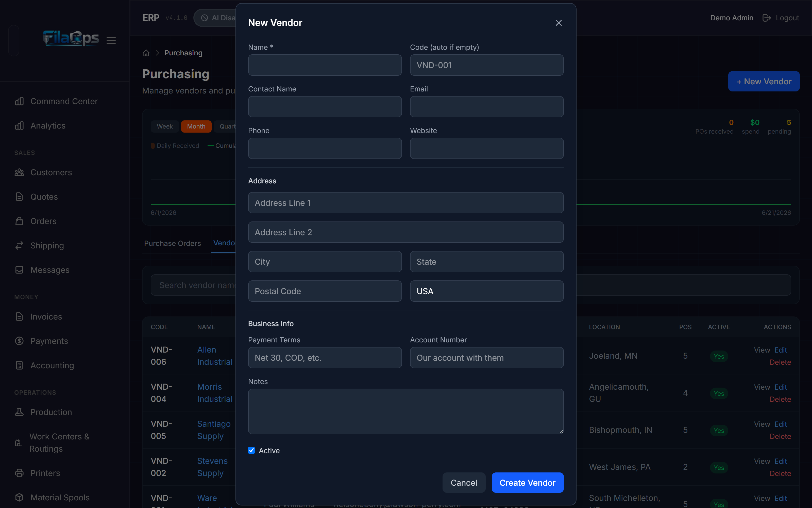Click the Postal Code field
The image size is (812, 508).
[x=325, y=291]
